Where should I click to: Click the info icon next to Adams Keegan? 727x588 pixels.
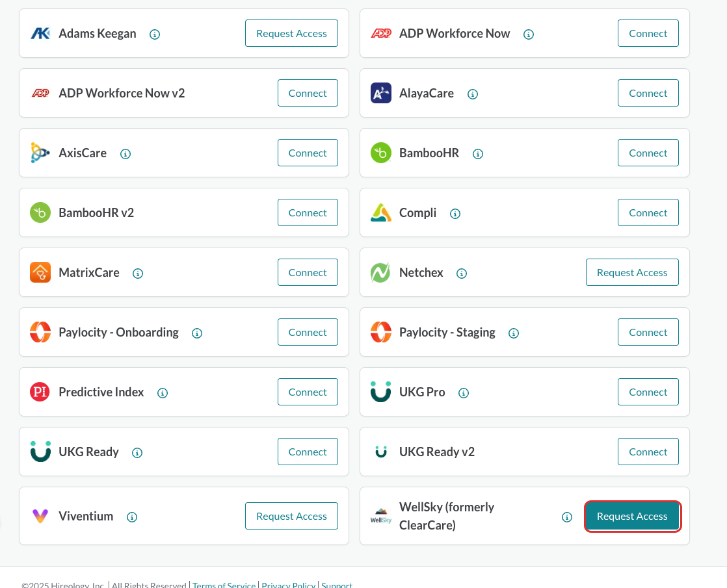155,34
